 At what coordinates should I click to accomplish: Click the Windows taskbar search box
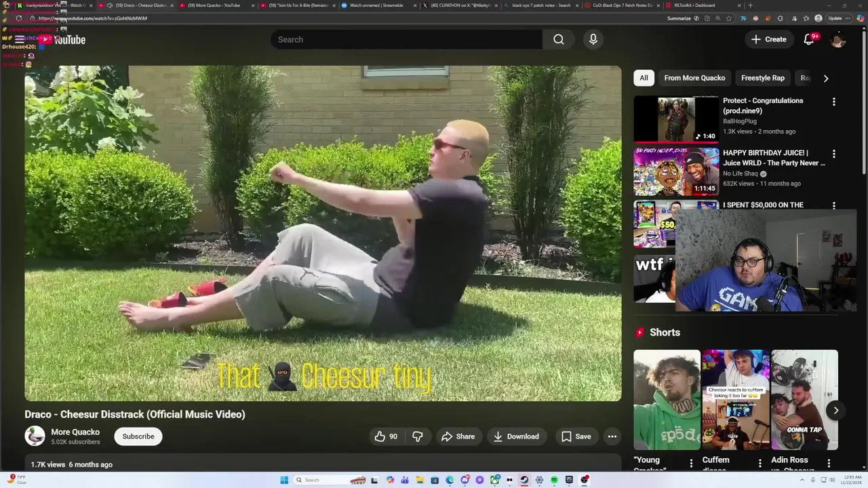click(329, 480)
